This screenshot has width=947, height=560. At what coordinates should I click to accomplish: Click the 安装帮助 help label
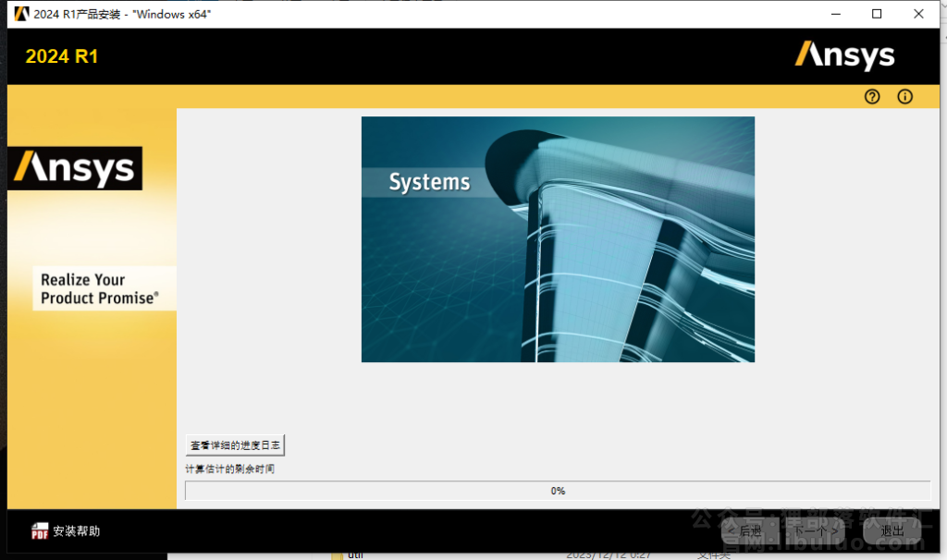click(77, 531)
